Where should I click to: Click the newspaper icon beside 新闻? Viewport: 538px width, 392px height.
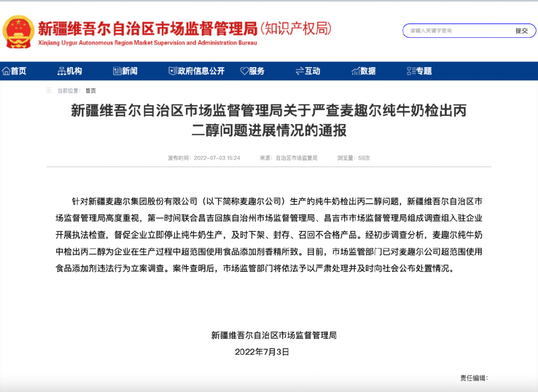118,70
